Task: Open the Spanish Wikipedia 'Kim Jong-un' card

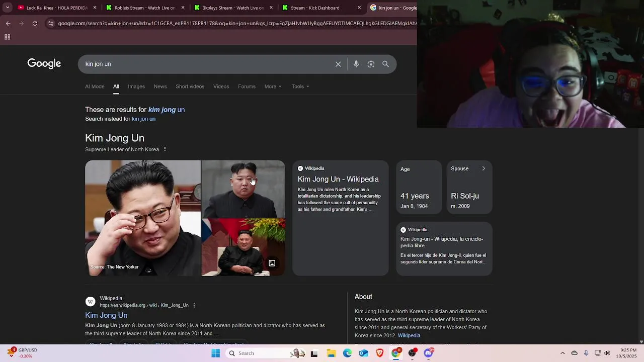Action: [x=444, y=248]
